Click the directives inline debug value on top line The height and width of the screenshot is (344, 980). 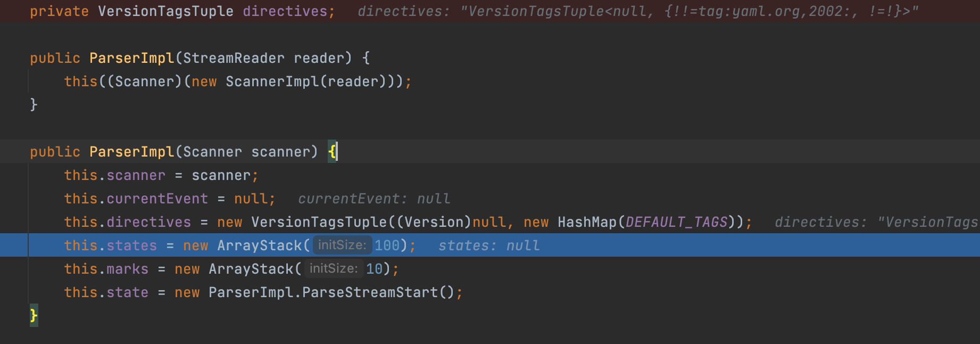tap(638, 11)
